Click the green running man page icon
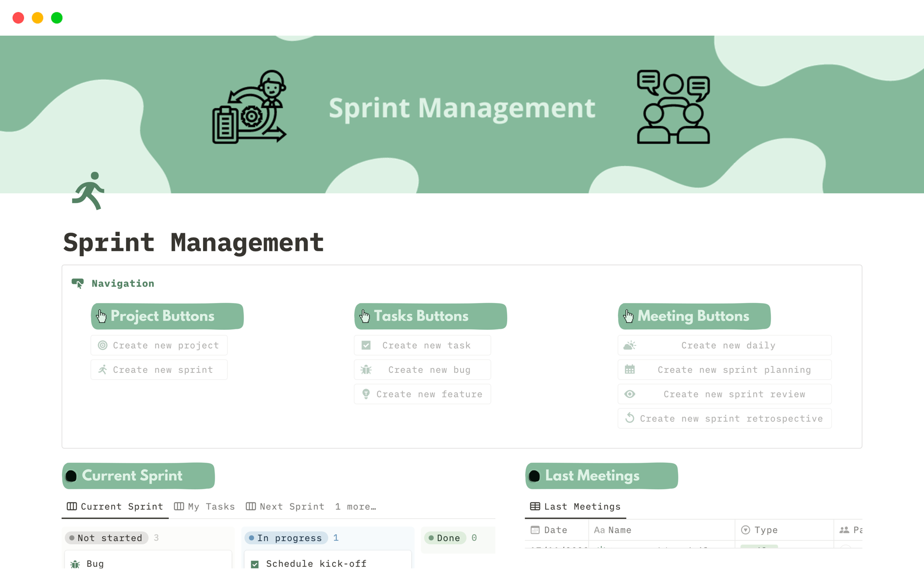The image size is (924, 578). 89,191
